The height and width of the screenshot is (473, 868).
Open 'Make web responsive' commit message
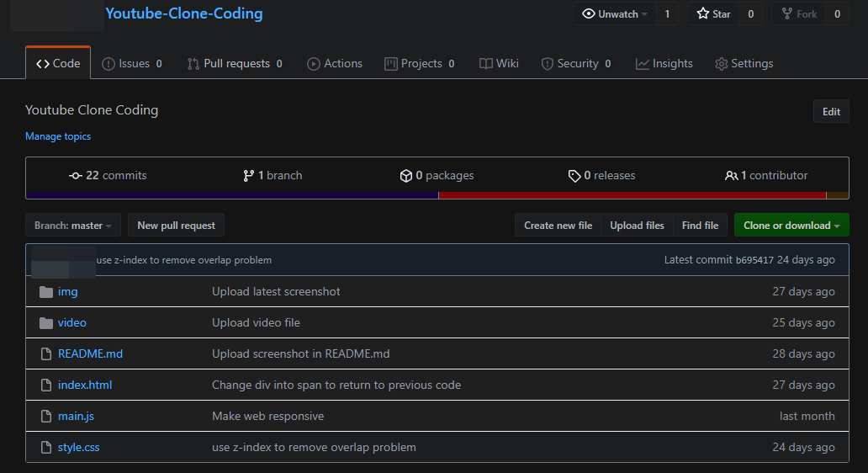268,416
